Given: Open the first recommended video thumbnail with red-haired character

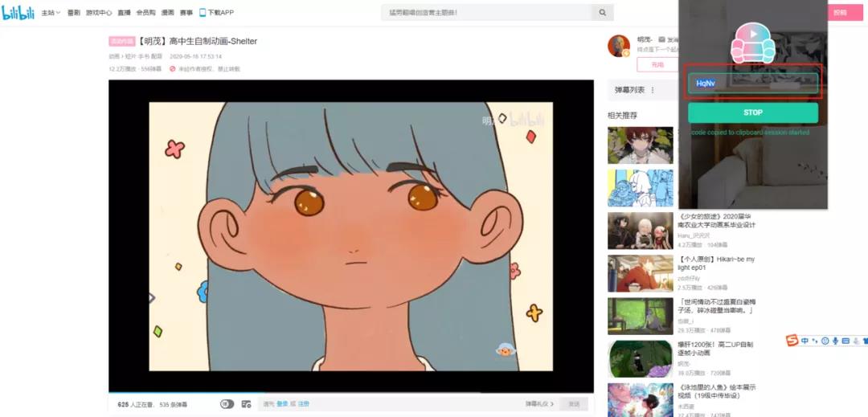Looking at the screenshot, I should (x=641, y=145).
